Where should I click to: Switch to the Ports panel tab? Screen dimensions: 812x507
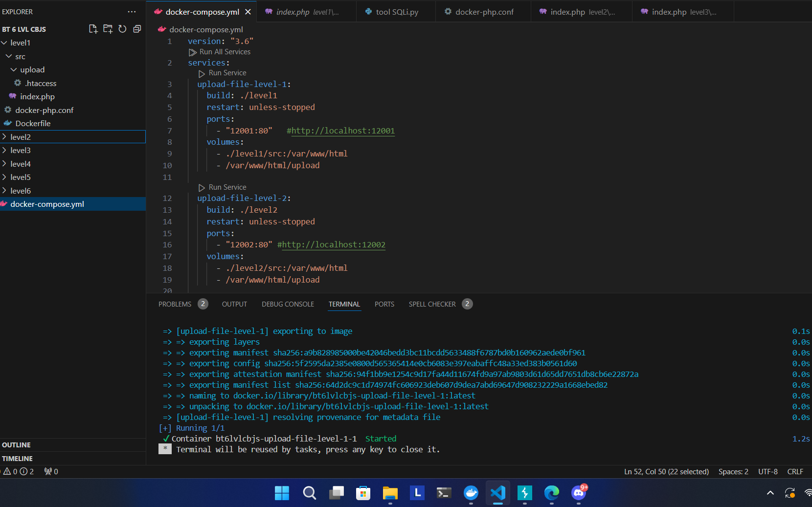pos(384,304)
